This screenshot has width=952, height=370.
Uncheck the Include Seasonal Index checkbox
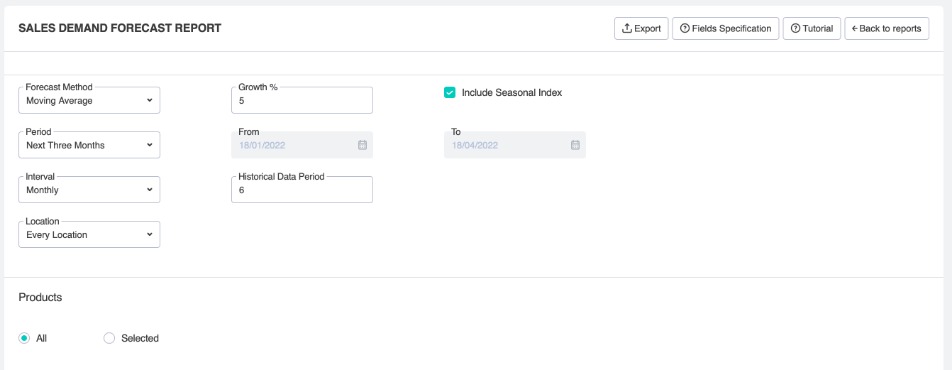click(449, 93)
